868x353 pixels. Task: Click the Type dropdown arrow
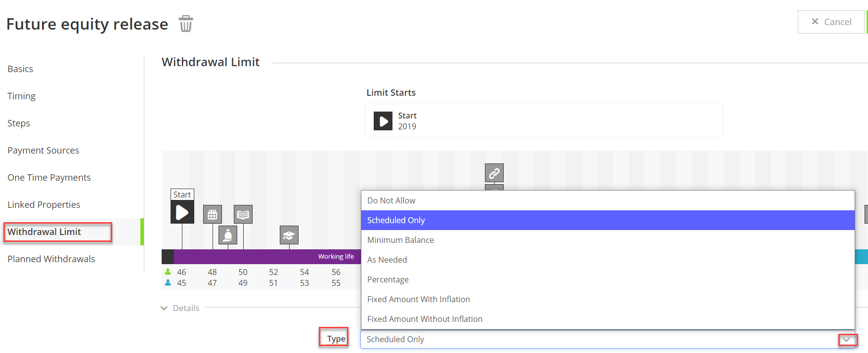846,340
